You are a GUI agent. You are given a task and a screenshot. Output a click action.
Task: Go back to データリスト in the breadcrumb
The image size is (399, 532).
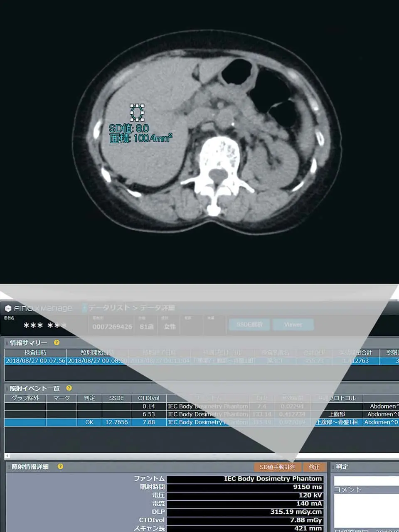pyautogui.click(x=109, y=308)
